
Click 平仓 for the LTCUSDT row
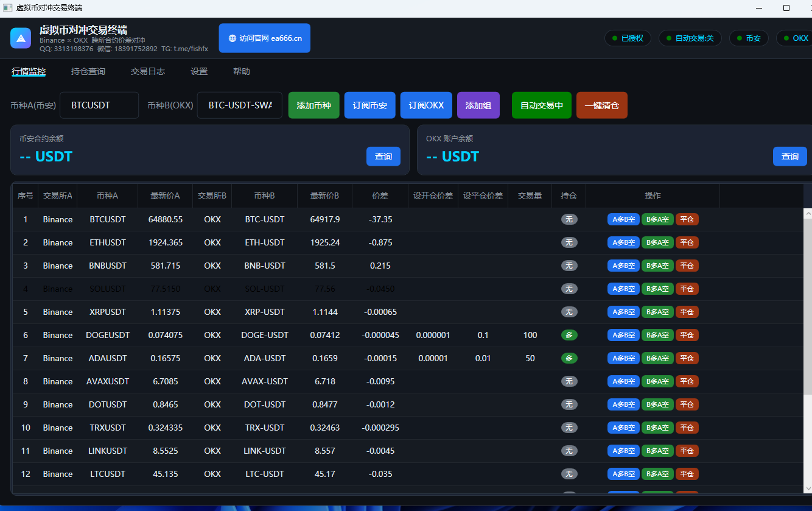coord(687,474)
